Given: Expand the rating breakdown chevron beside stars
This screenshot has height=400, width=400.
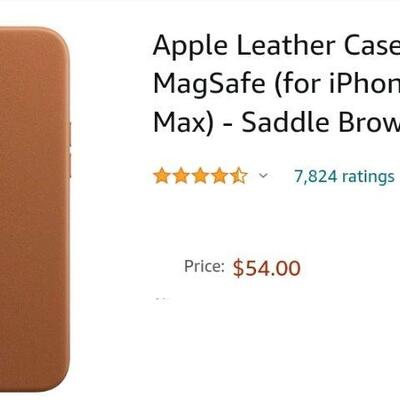Looking at the screenshot, I should 263,175.
